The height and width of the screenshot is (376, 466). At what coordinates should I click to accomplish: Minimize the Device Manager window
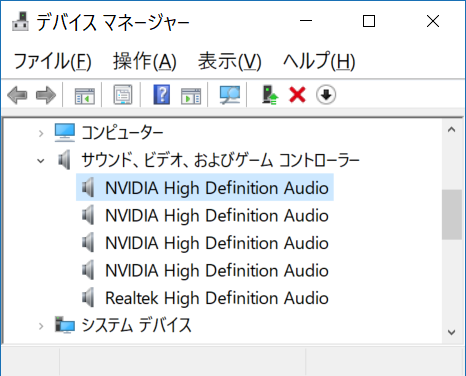pos(306,21)
